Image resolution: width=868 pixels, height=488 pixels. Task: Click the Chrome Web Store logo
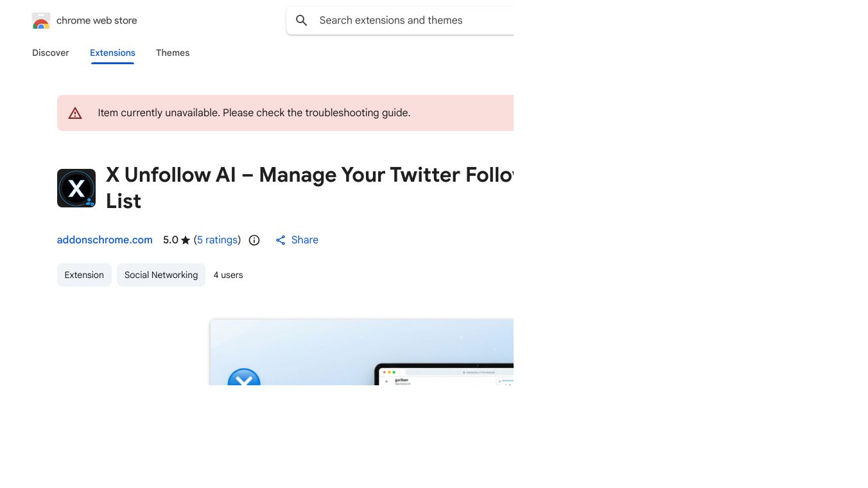tap(41, 21)
